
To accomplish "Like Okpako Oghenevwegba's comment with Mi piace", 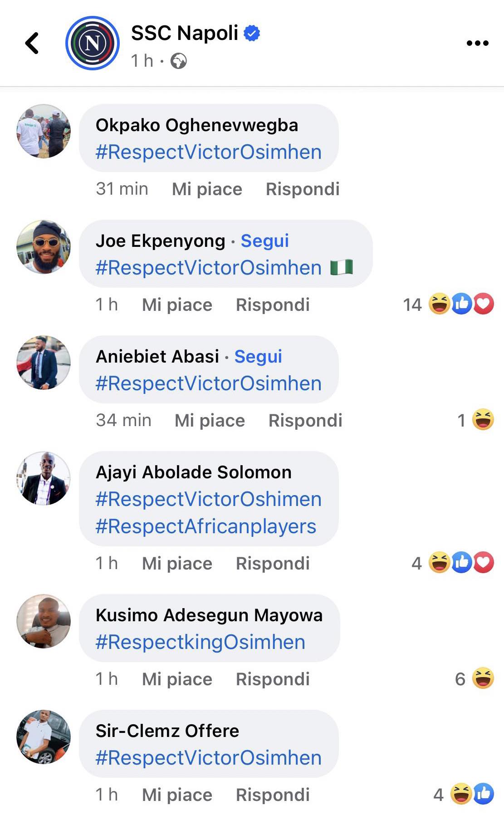I will pyautogui.click(x=207, y=189).
